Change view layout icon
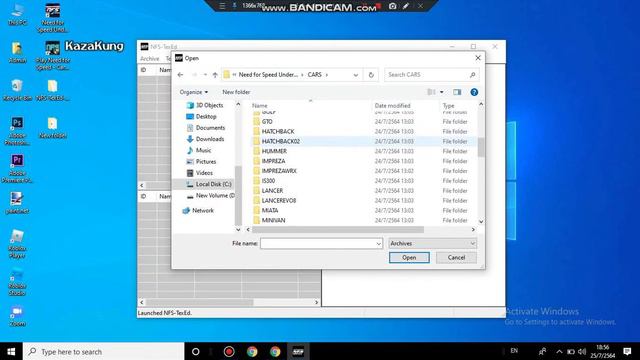The image size is (640, 360). (x=431, y=92)
